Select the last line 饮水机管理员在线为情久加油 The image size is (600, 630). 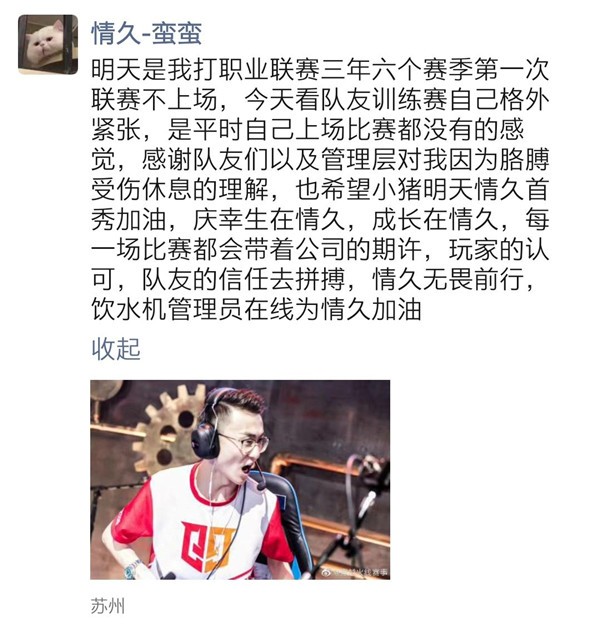tap(256, 309)
